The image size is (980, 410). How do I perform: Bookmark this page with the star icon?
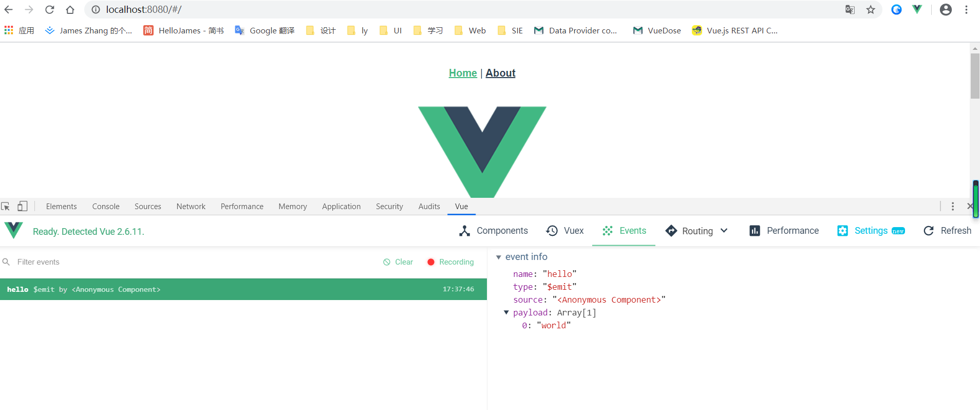(871, 9)
